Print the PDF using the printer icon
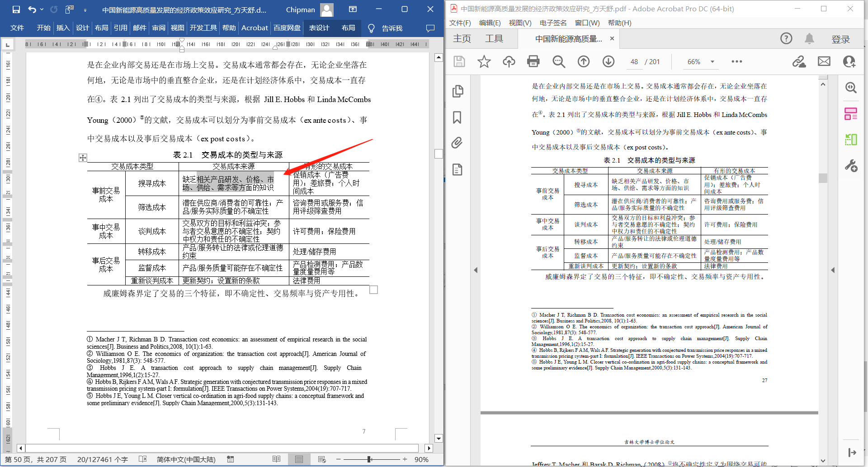This screenshot has width=868, height=467. coord(533,61)
